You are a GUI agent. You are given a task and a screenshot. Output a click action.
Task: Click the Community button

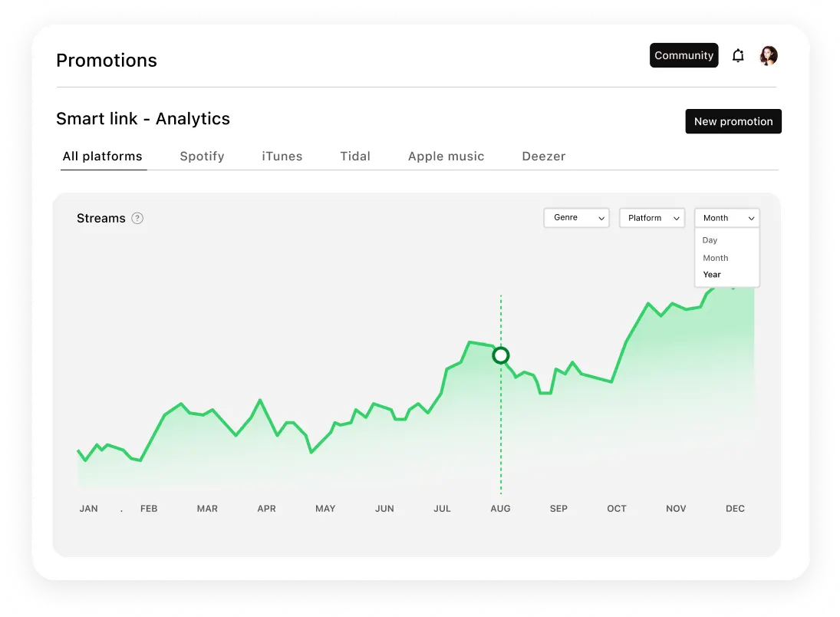coord(684,55)
